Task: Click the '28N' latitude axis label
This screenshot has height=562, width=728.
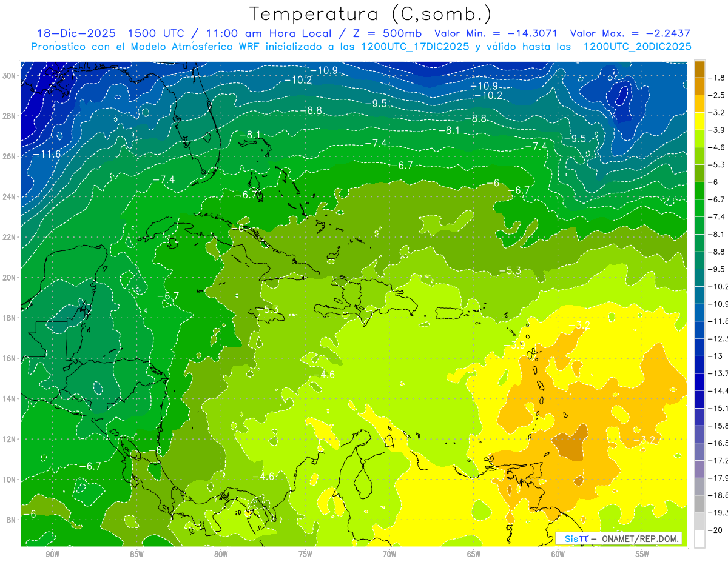Action: click(x=10, y=116)
